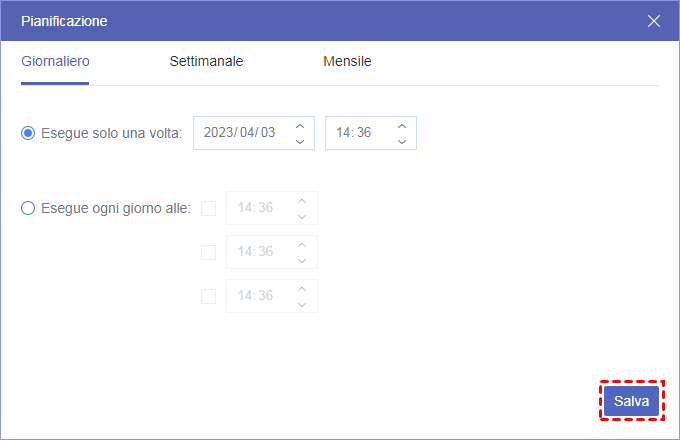The image size is (680, 440).
Task: Decrease the one-time run time value
Action: (x=401, y=141)
